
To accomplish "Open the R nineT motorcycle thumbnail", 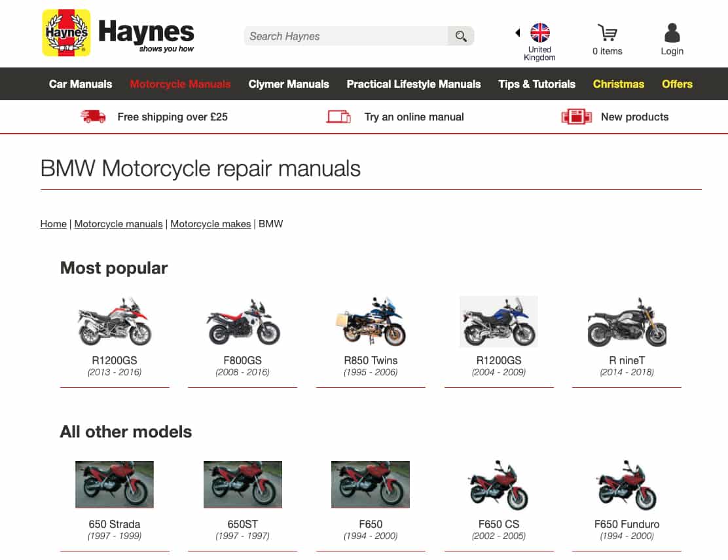I will [627, 322].
